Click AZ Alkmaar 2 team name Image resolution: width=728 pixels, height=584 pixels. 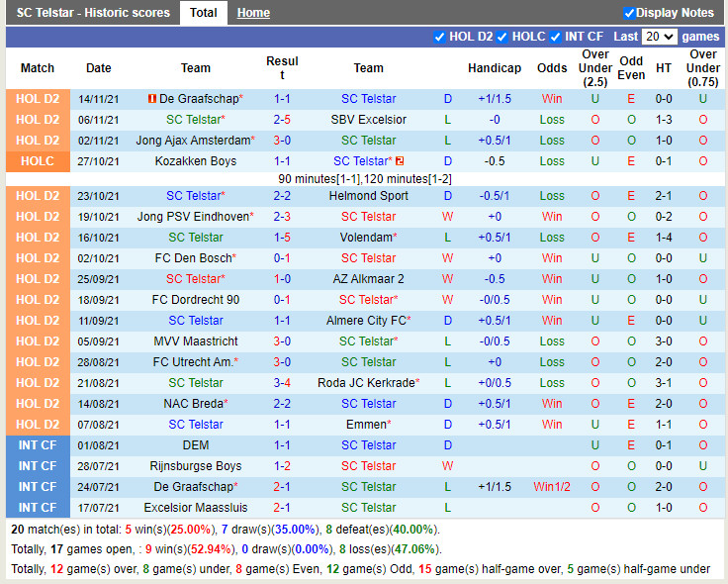pyautogui.click(x=369, y=279)
